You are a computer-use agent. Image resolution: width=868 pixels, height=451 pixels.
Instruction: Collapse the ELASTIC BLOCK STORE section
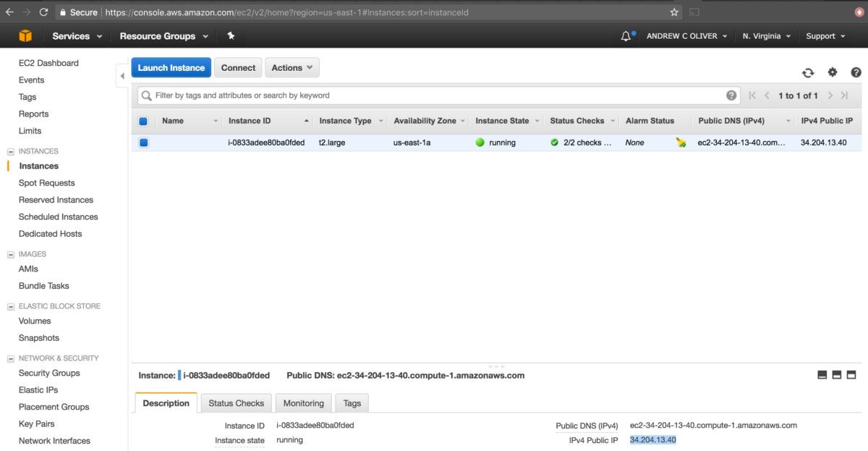point(11,307)
